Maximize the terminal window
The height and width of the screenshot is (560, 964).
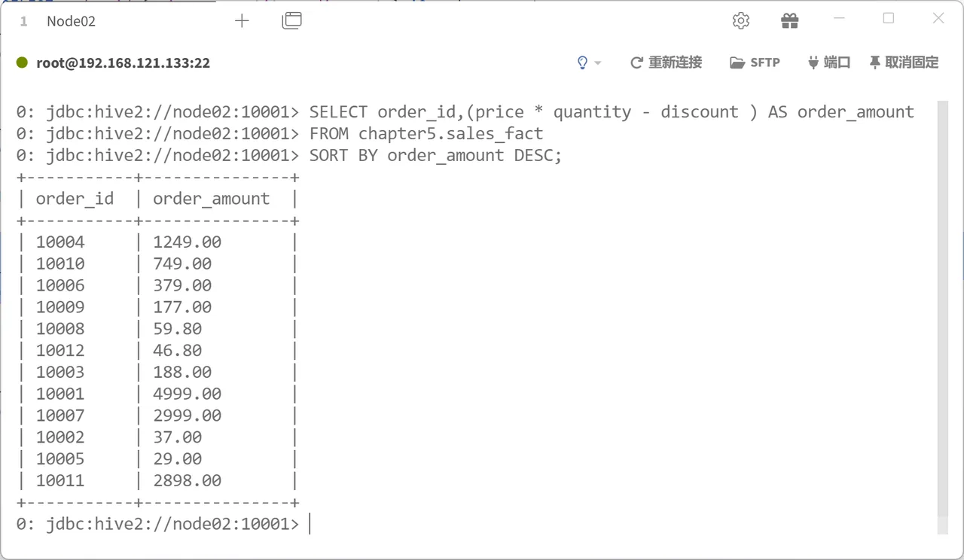(x=889, y=19)
